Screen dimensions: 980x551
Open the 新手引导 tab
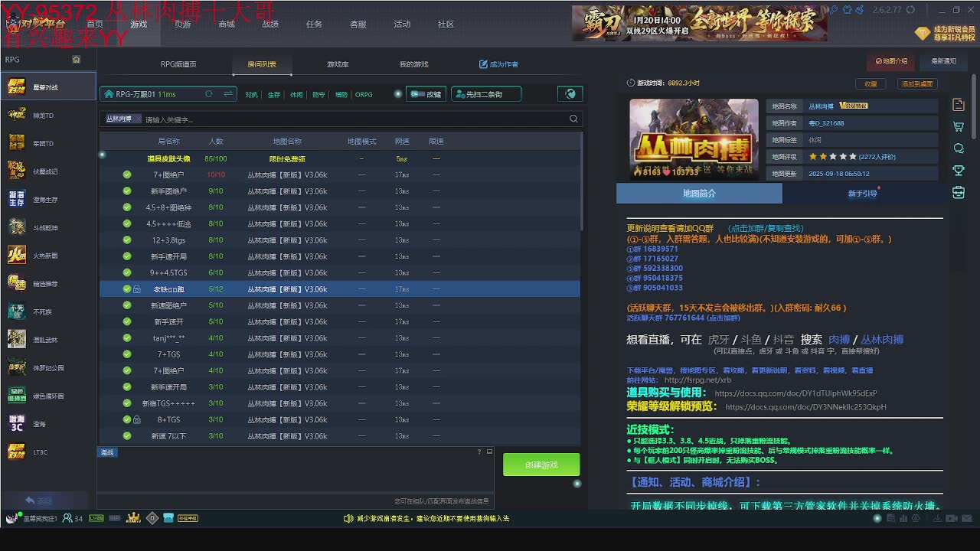pos(862,194)
